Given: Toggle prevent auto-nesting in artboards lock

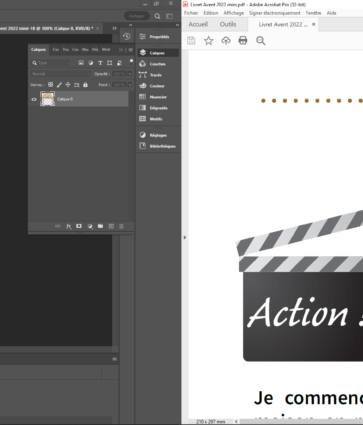Looking at the screenshot, I should pyautogui.click(x=77, y=85).
